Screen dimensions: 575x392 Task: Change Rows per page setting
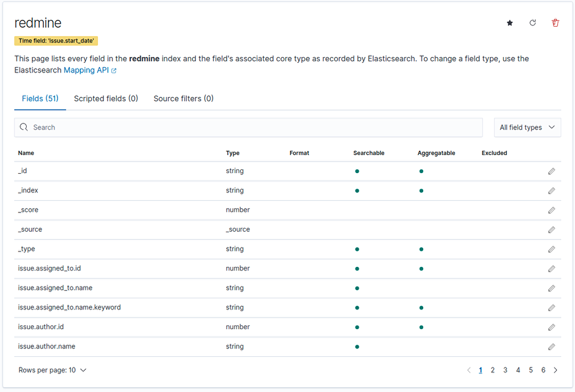click(x=52, y=370)
